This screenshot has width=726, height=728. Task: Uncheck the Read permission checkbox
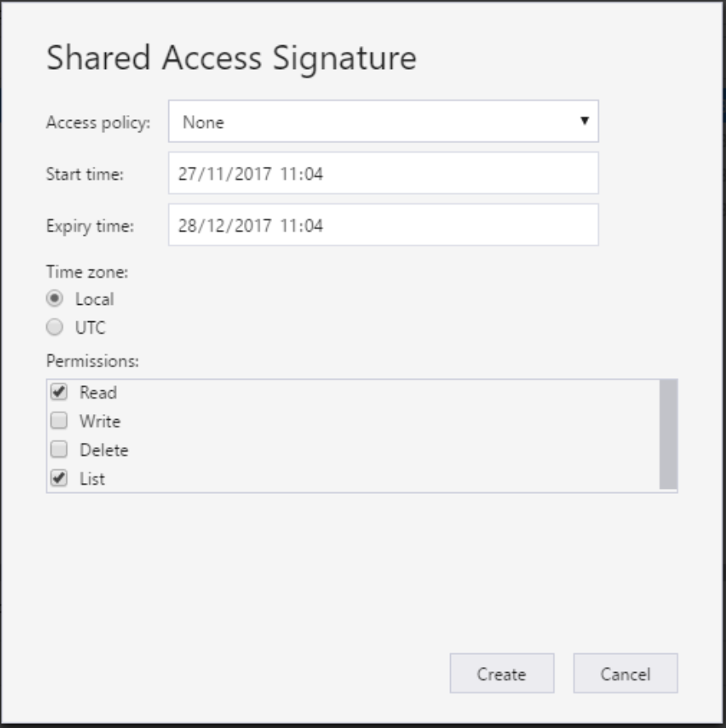[x=59, y=392]
